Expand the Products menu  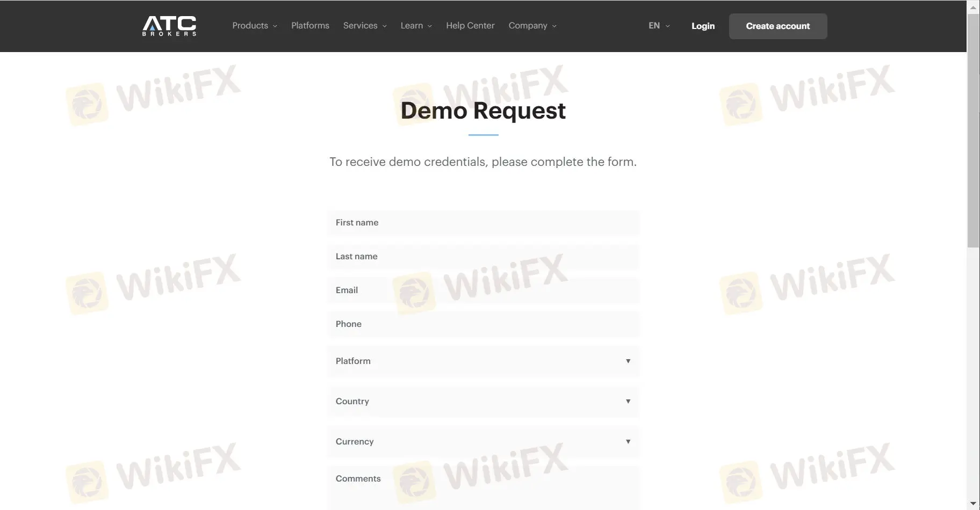pyautogui.click(x=254, y=25)
